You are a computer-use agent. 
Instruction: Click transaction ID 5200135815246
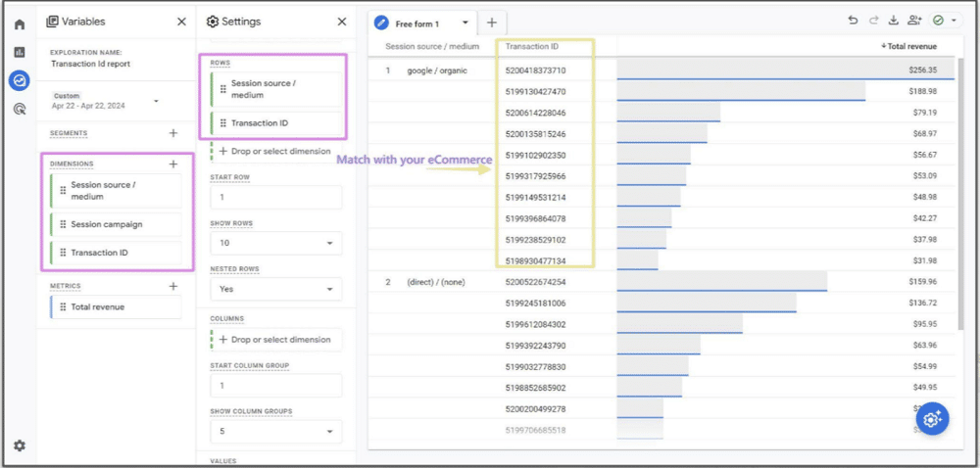[x=536, y=134]
